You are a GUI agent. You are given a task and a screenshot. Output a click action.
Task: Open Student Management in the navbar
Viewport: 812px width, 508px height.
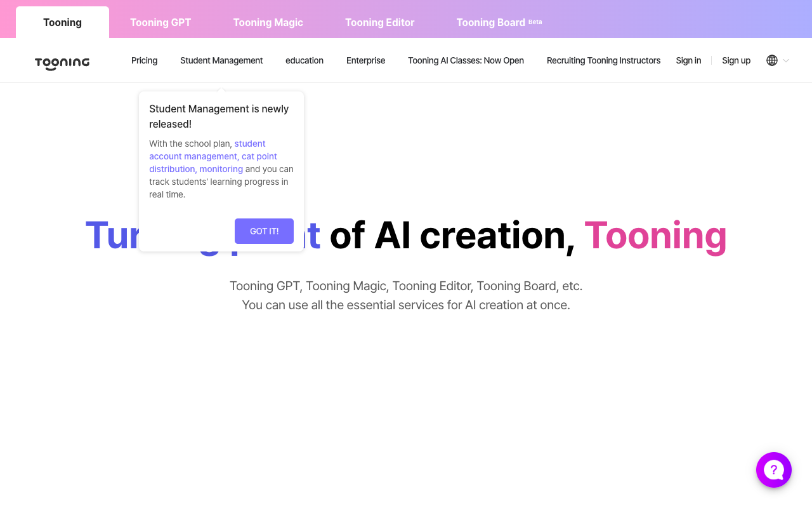click(221, 60)
